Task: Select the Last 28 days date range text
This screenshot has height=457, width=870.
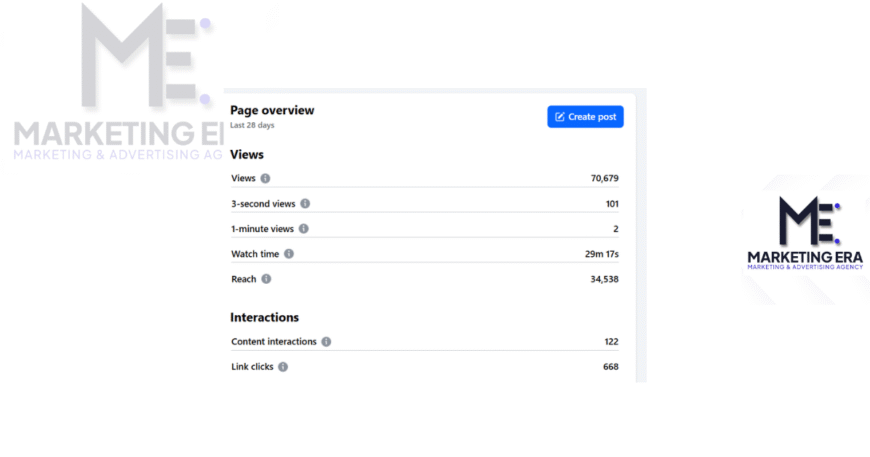Action: point(252,126)
